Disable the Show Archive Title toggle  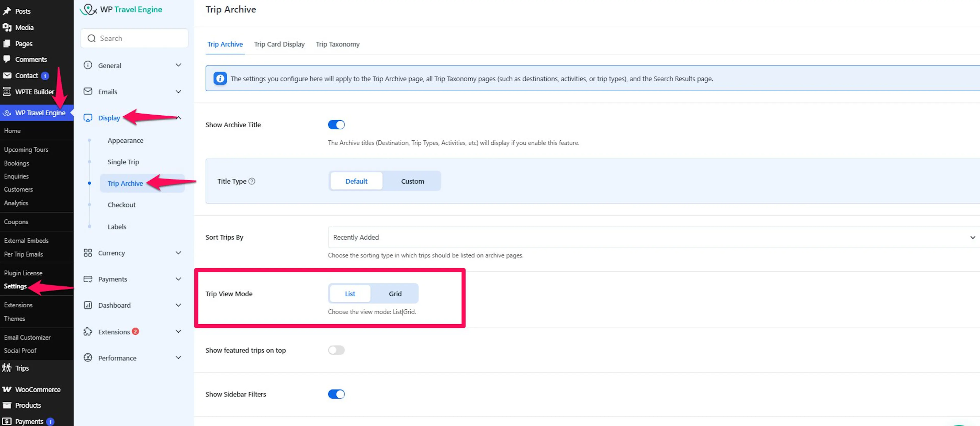tap(336, 124)
